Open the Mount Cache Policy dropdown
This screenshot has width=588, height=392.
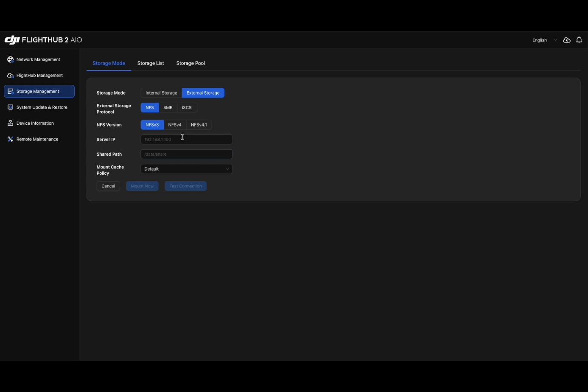pyautogui.click(x=187, y=169)
